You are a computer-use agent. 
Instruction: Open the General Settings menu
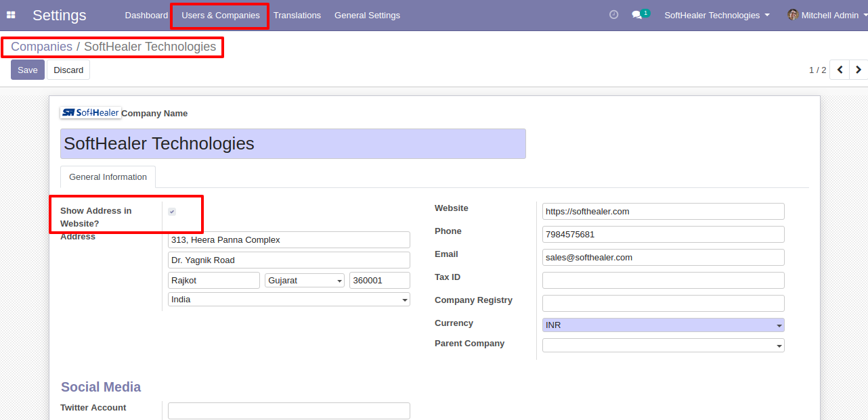367,15
